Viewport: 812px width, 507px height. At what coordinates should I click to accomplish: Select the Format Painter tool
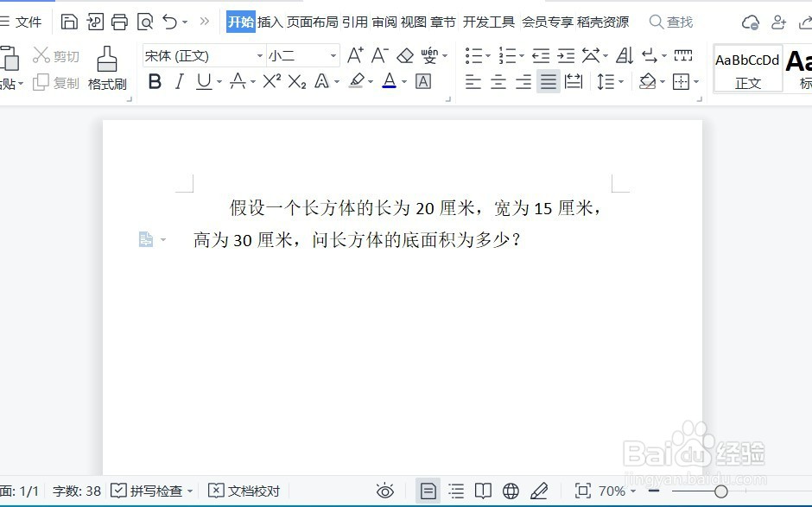107,69
